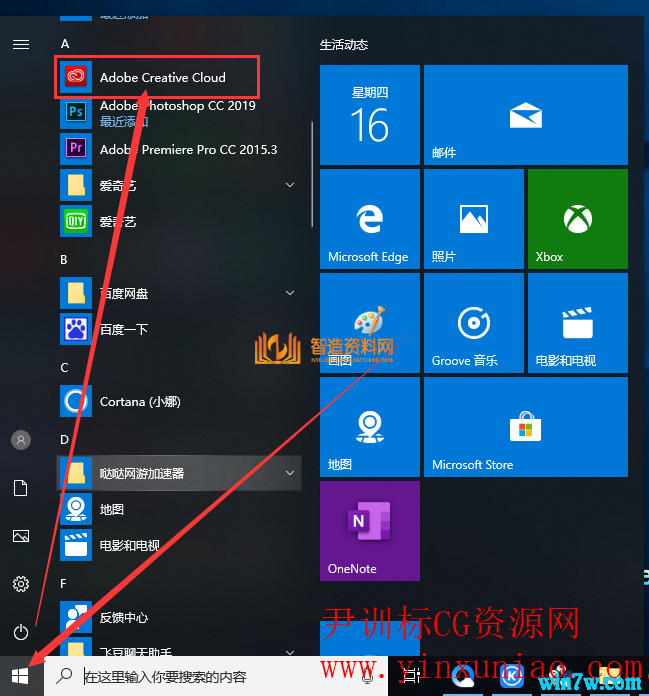
Task: Select 反馈中心 text label
Action: tap(124, 617)
